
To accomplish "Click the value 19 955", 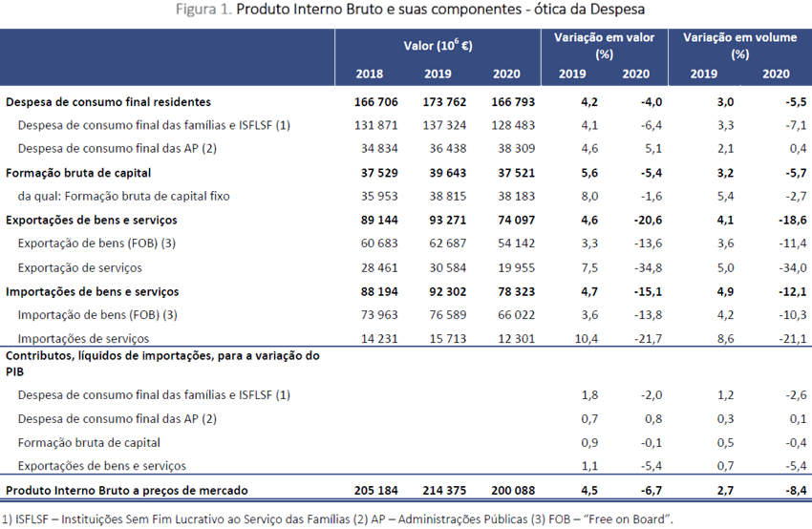I will pyautogui.click(x=516, y=268).
